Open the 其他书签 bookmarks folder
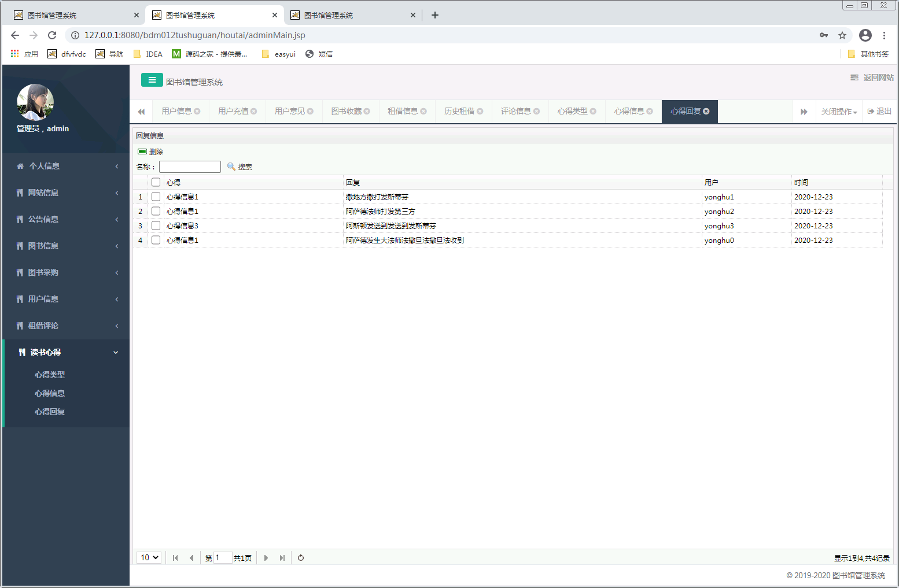This screenshot has height=588, width=899. 868,54
